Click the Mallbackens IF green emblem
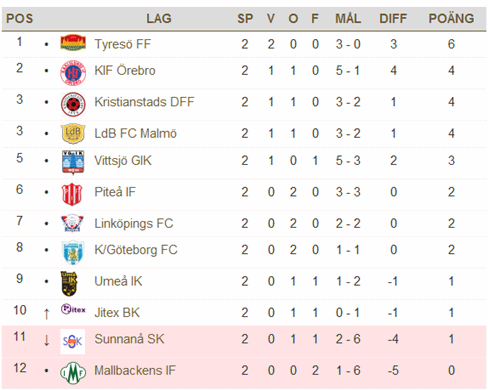 coord(73,373)
